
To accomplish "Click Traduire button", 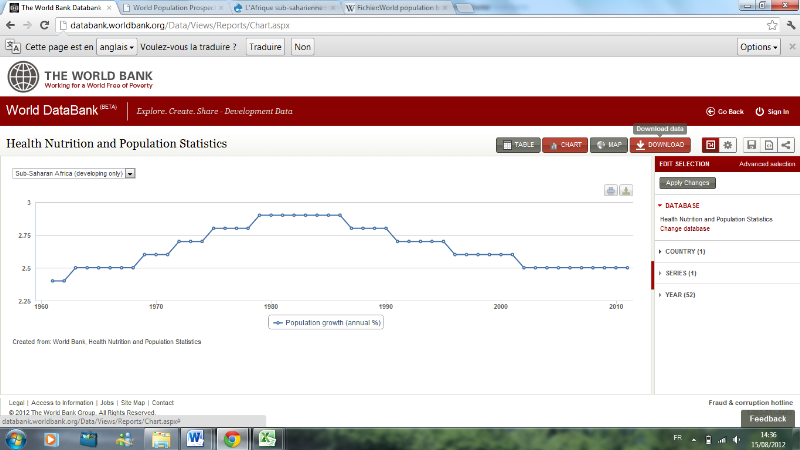I will click(265, 47).
